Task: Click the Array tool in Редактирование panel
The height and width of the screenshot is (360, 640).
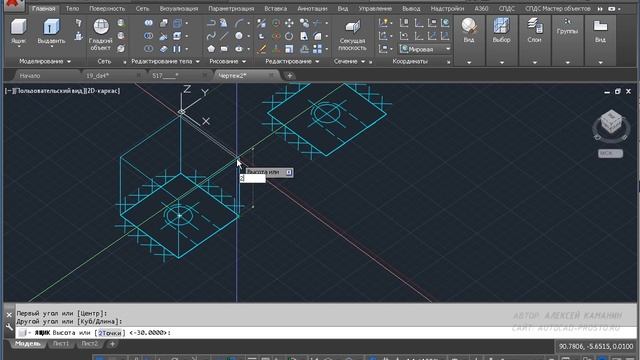Action: (x=317, y=49)
